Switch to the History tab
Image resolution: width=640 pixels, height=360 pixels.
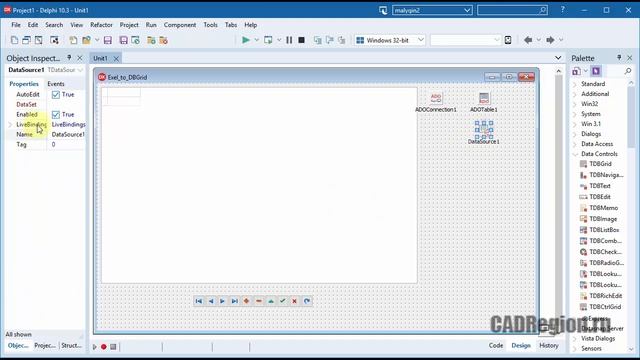pos(549,345)
